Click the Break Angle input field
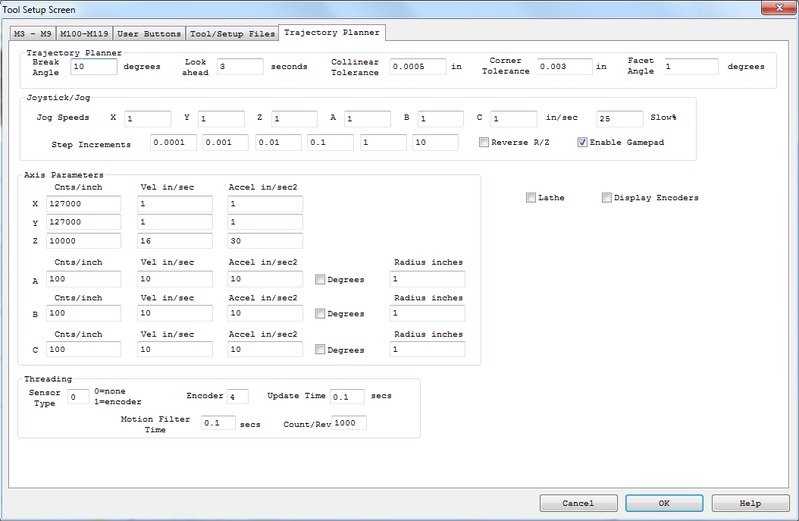The width and height of the screenshot is (799, 521). coord(94,67)
